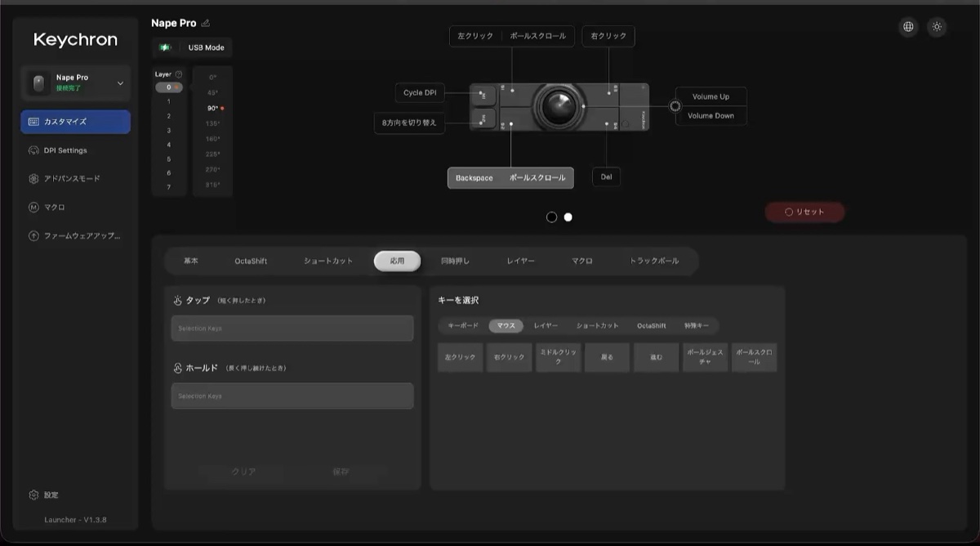This screenshot has width=980, height=546.
Task: Choose the 270° angle option
Action: click(213, 169)
